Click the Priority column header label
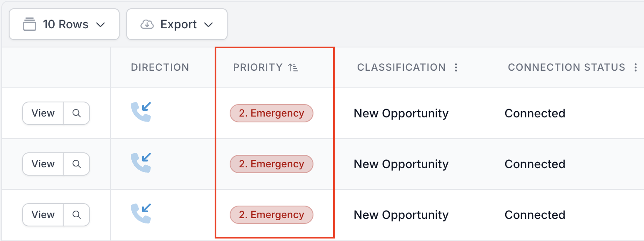Viewport: 644px width, 241px height. pyautogui.click(x=258, y=67)
